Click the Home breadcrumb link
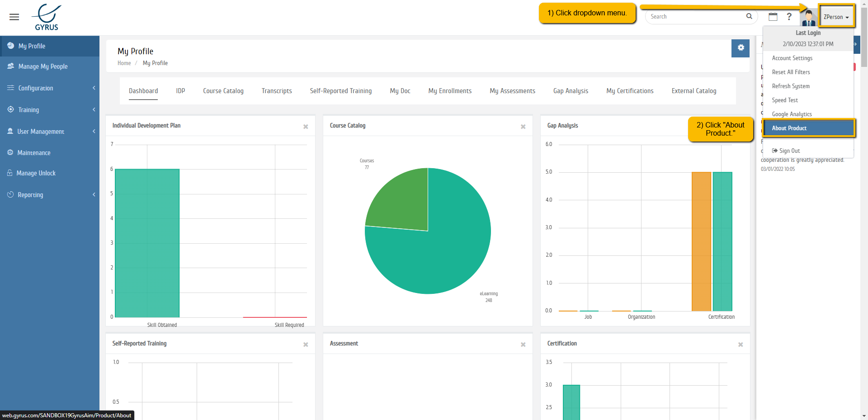 [124, 63]
